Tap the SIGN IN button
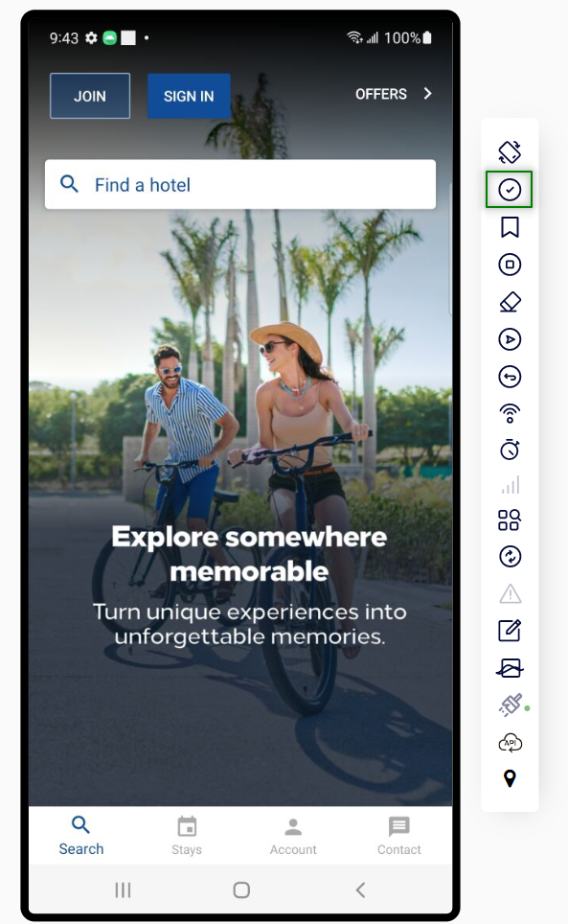 click(189, 96)
